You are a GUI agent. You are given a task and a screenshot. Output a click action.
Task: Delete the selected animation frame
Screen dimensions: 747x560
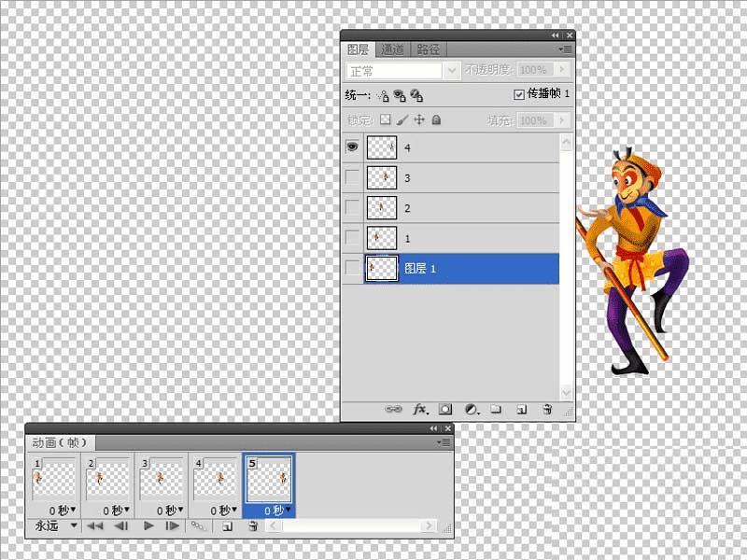253,525
